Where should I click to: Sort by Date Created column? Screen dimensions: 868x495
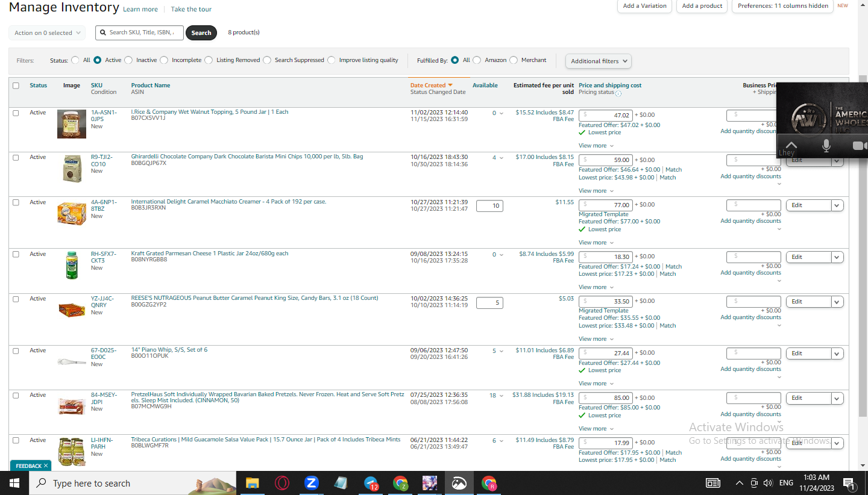431,86
